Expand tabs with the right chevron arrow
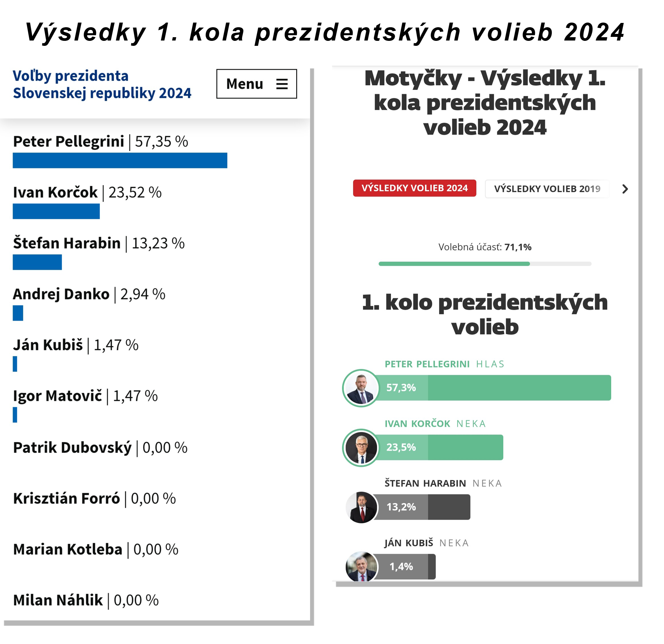Image resolution: width=664 pixels, height=644 pixels. (x=625, y=189)
